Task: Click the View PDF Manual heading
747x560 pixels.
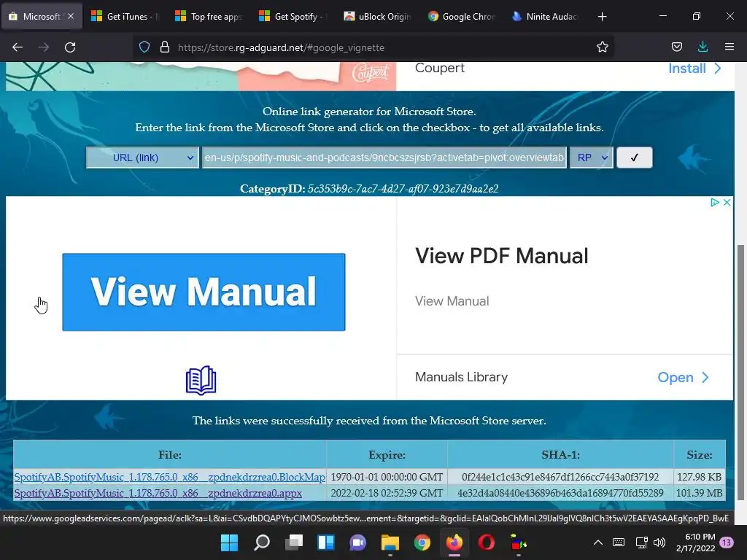Action: coord(502,256)
